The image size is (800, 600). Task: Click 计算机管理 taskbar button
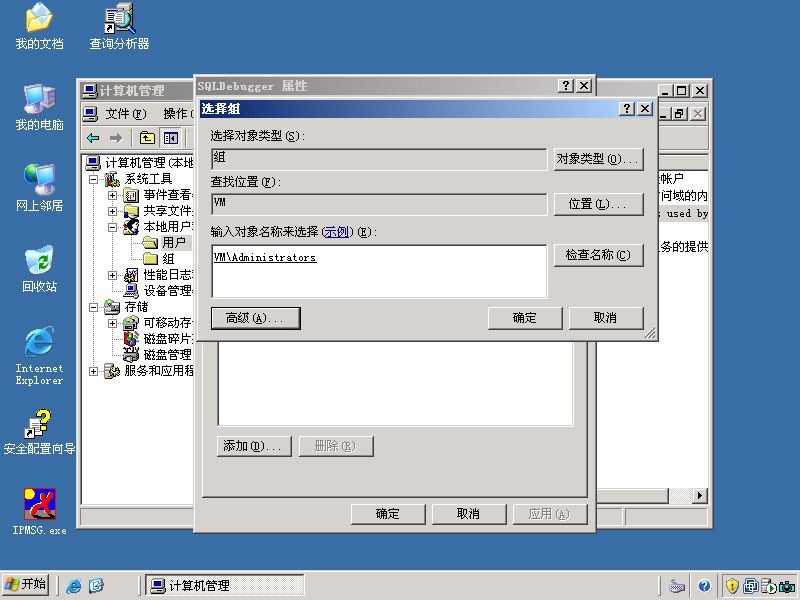[x=224, y=585]
